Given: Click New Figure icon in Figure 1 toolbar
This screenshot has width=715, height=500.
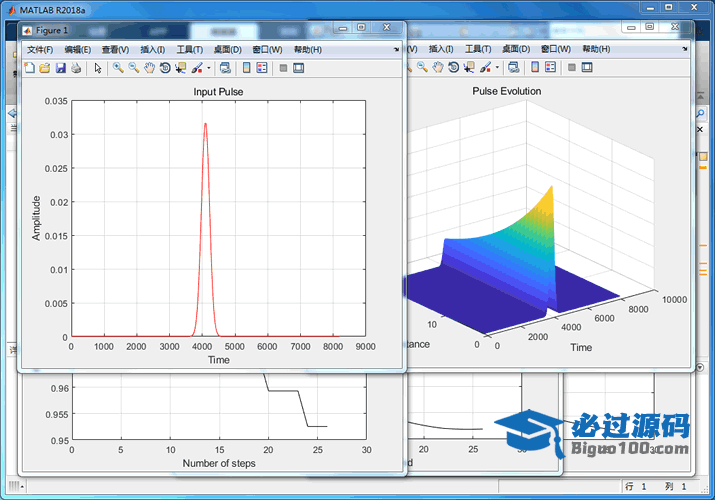Looking at the screenshot, I should (29, 68).
